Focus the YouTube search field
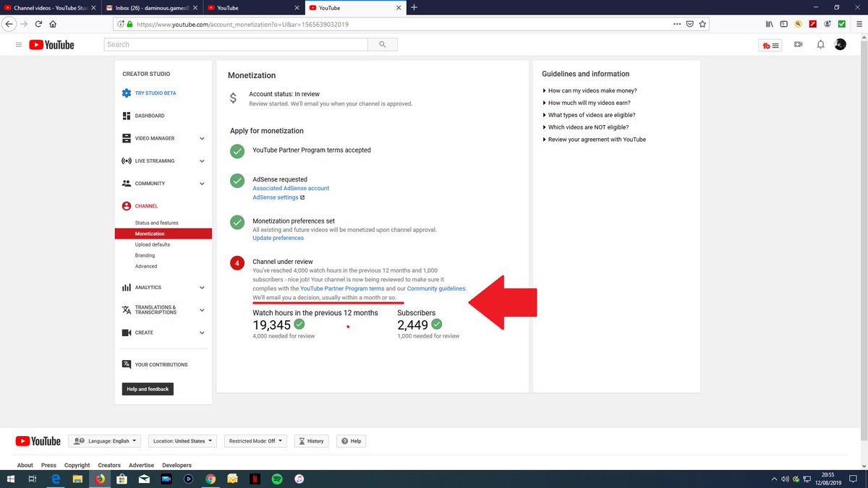Viewport: 868px width, 488px height. click(236, 45)
